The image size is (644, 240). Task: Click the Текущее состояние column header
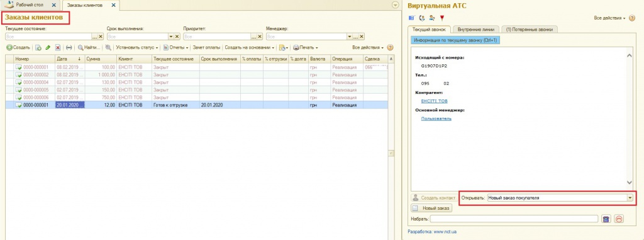click(175, 59)
